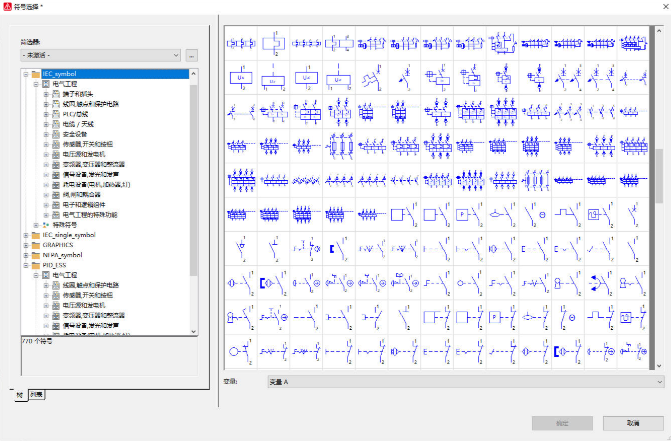Click the 特殊符号 node icon
This screenshot has width=671, height=441.
point(45,225)
